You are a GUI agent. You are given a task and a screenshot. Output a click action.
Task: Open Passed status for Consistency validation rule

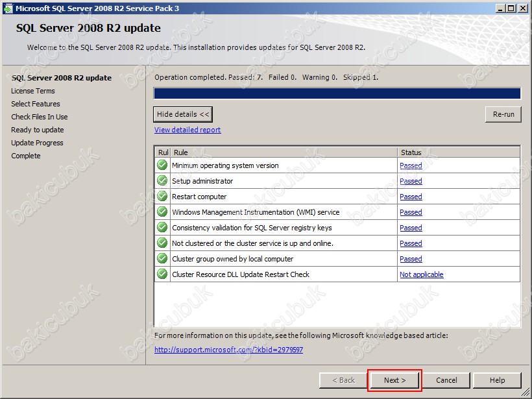pyautogui.click(x=411, y=228)
